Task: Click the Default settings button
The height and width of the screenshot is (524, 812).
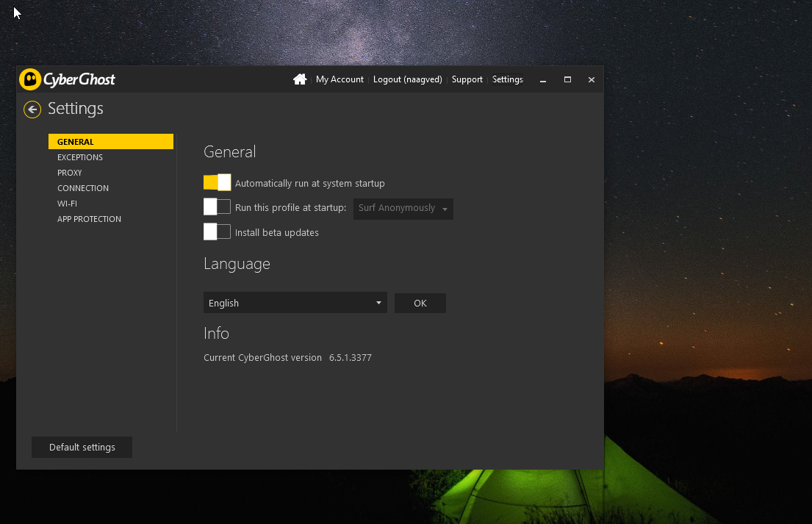Action: [x=82, y=448]
